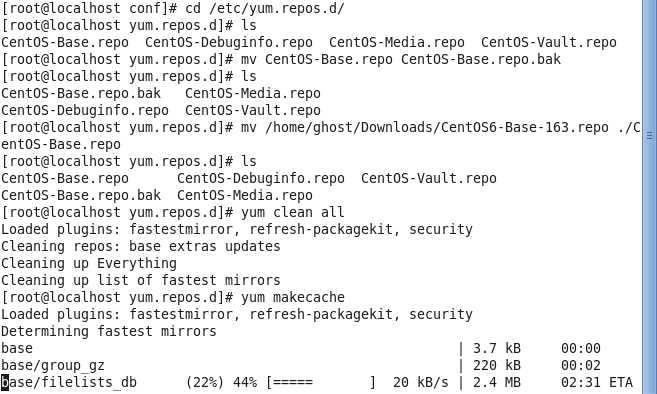This screenshot has height=394, width=657.
Task: Click the 'yum clean all' command text
Action: (x=292, y=212)
